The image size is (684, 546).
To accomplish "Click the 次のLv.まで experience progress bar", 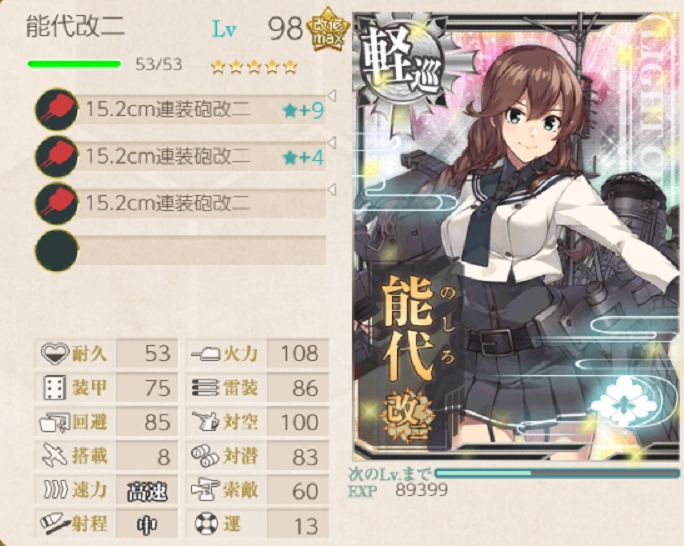I will click(557, 474).
